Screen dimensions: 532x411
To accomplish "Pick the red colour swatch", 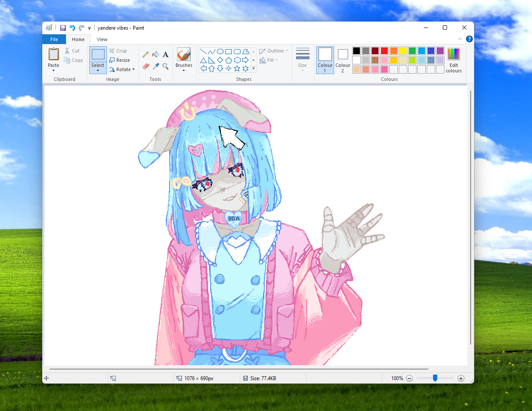I will [x=384, y=51].
